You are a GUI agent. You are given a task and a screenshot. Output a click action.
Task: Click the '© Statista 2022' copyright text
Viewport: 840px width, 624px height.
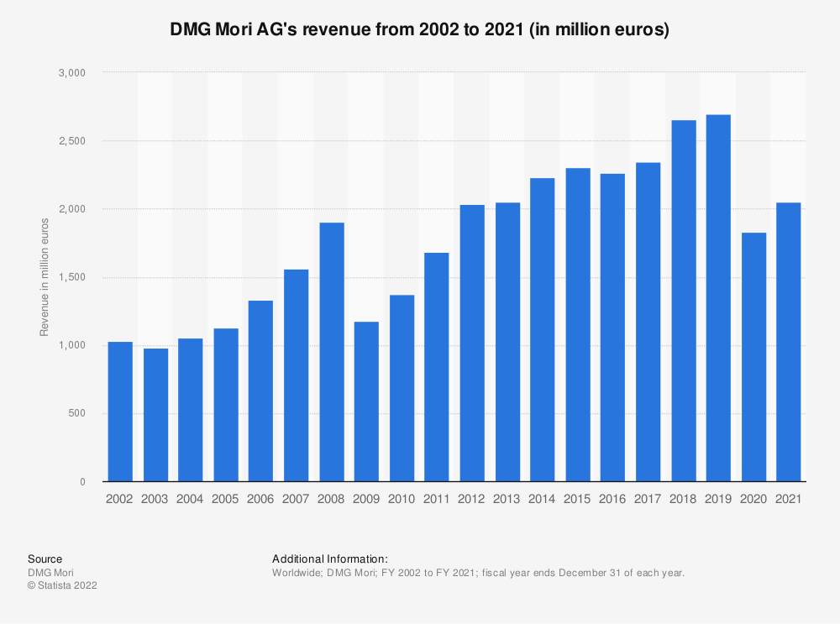[62, 586]
